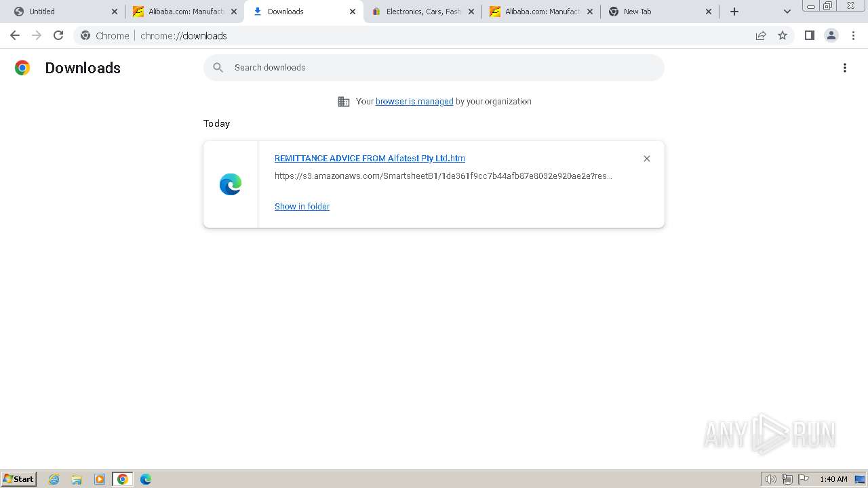This screenshot has height=488, width=868.
Task: Click the Today date label
Action: coord(216,123)
